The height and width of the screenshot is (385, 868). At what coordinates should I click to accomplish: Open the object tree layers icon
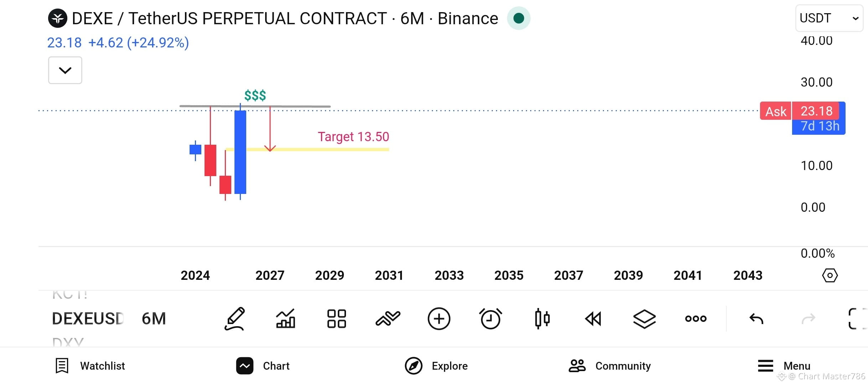coord(645,318)
